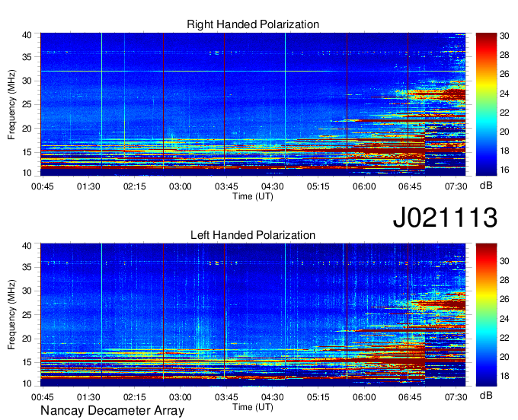
Task: Click the "15" frequency tick on Left Handed plot
Action: point(27,362)
